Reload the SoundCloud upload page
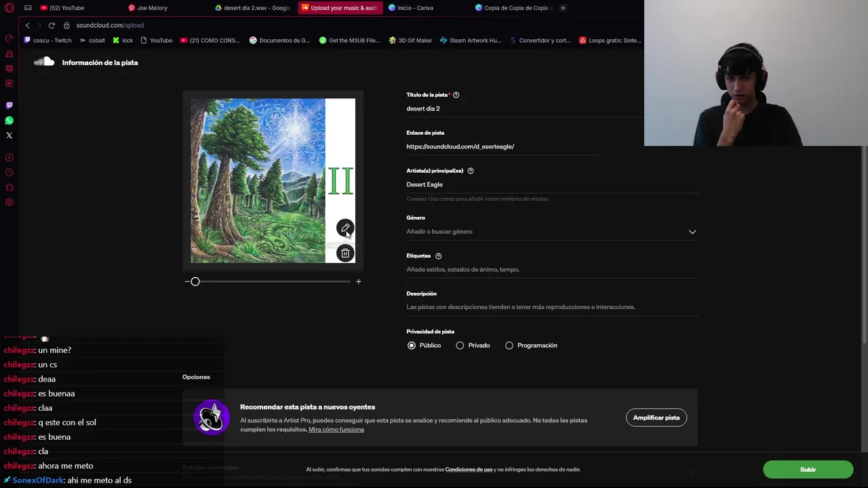 pyautogui.click(x=51, y=25)
